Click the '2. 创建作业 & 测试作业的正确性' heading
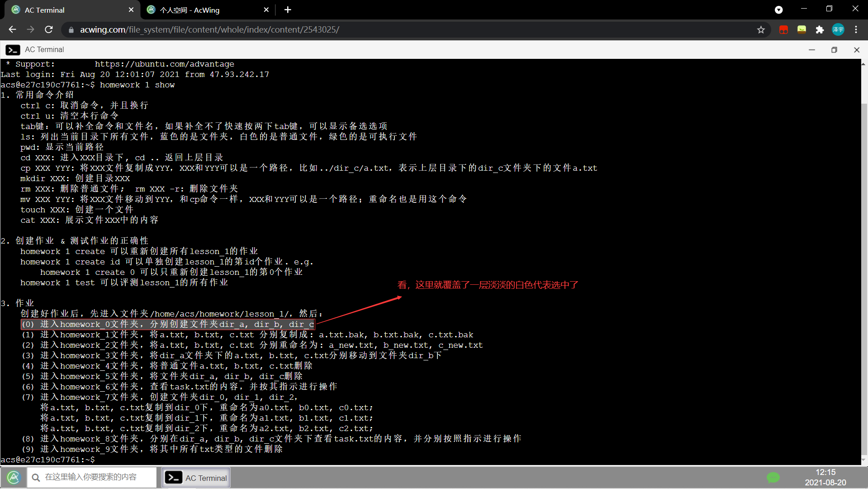 tap(75, 241)
